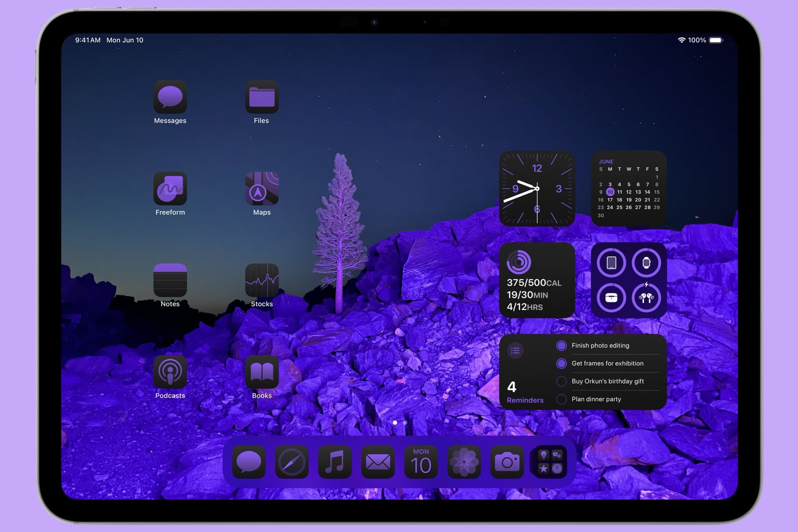
Task: Open the Freeform app
Action: (170, 189)
